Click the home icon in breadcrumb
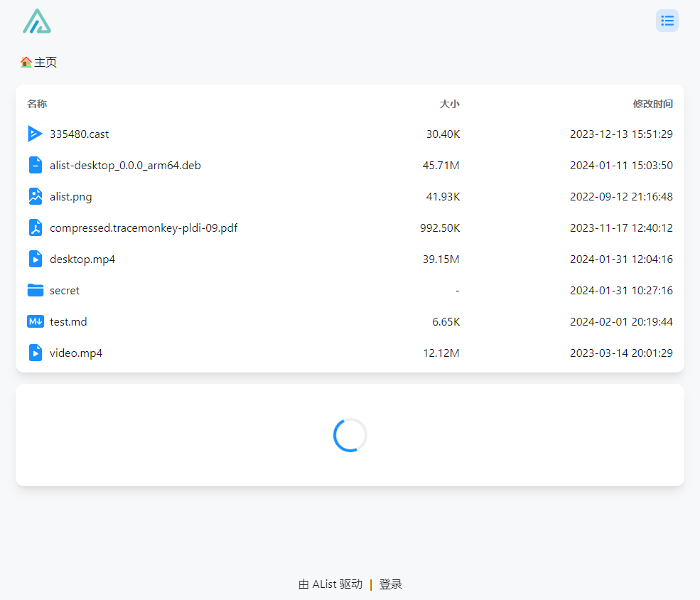 coord(26,63)
